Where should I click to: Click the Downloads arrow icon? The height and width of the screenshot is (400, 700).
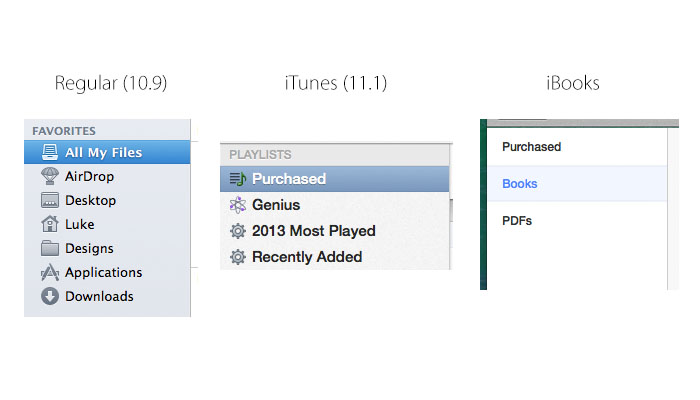tap(50, 296)
